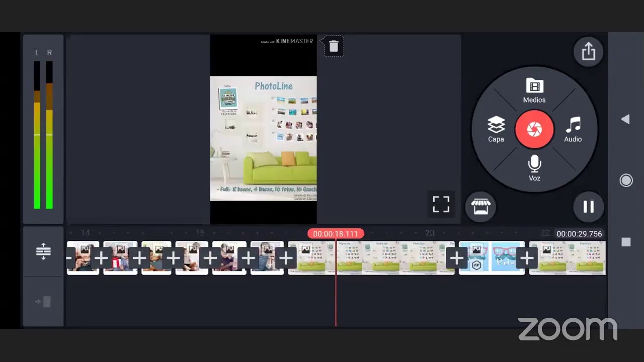Add transition before the blue glasses clip
The height and width of the screenshot is (362, 644).
pos(456,258)
